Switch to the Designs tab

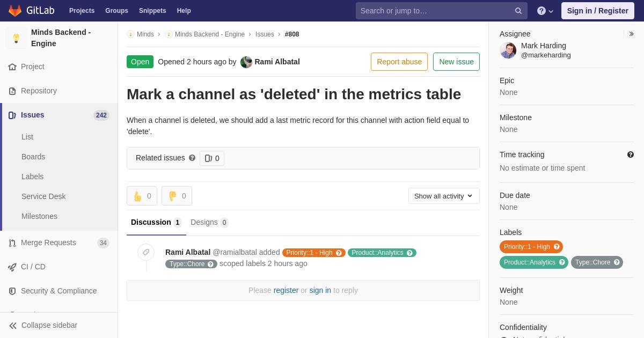209,222
